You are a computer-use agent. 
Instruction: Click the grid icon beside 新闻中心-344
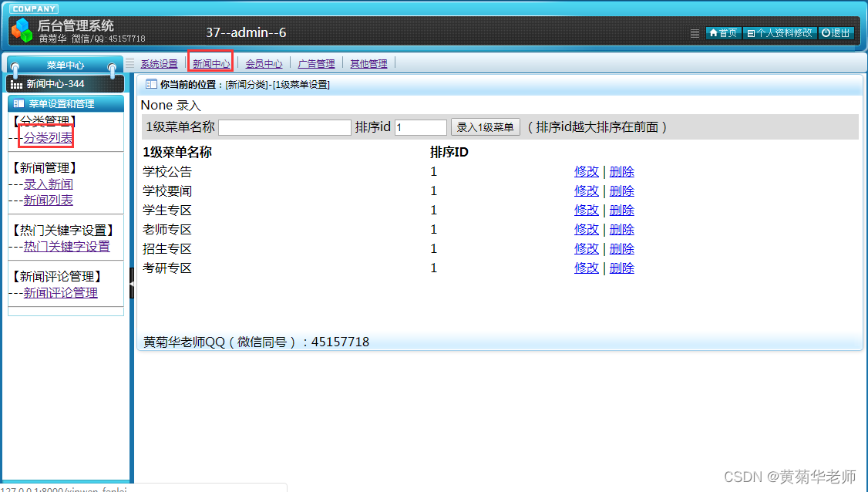click(x=18, y=83)
